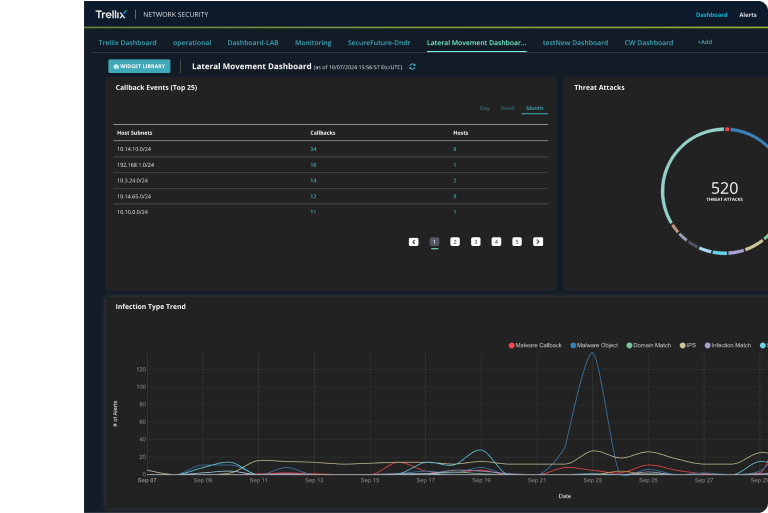Click the 10.14.10.0/24 subnet cell
This screenshot has height=513, width=768.
(134, 149)
